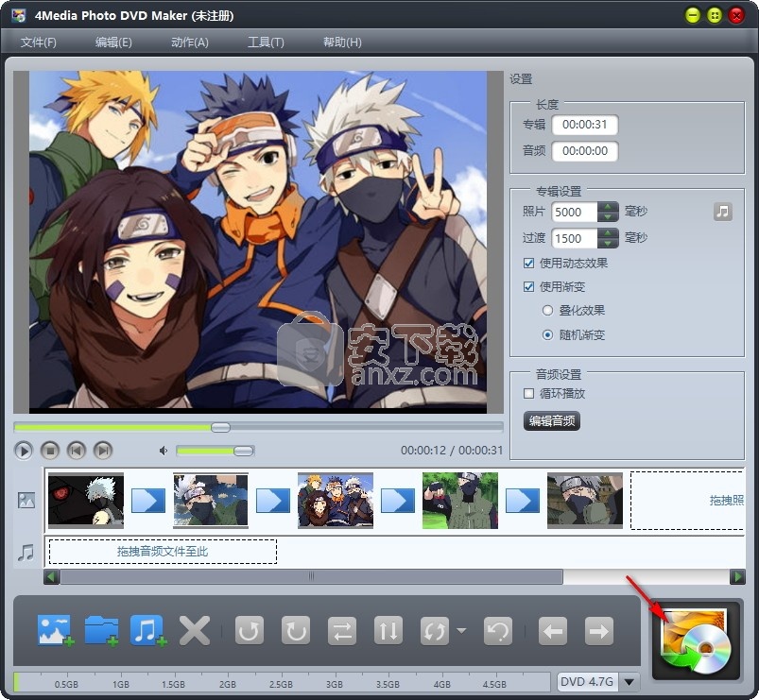Move photo right with arrow icon
Viewport: 759px width, 700px height.
tap(599, 630)
